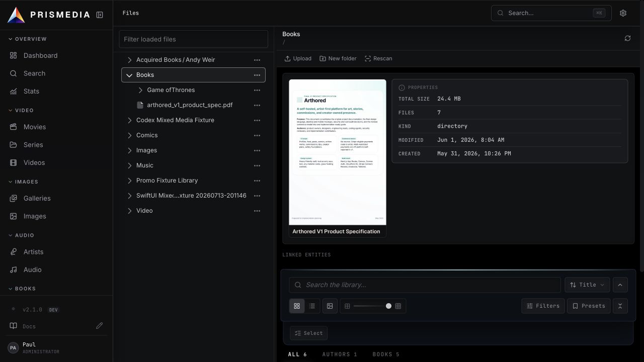Open the Presets menu
644x362 pixels.
[x=589, y=306]
